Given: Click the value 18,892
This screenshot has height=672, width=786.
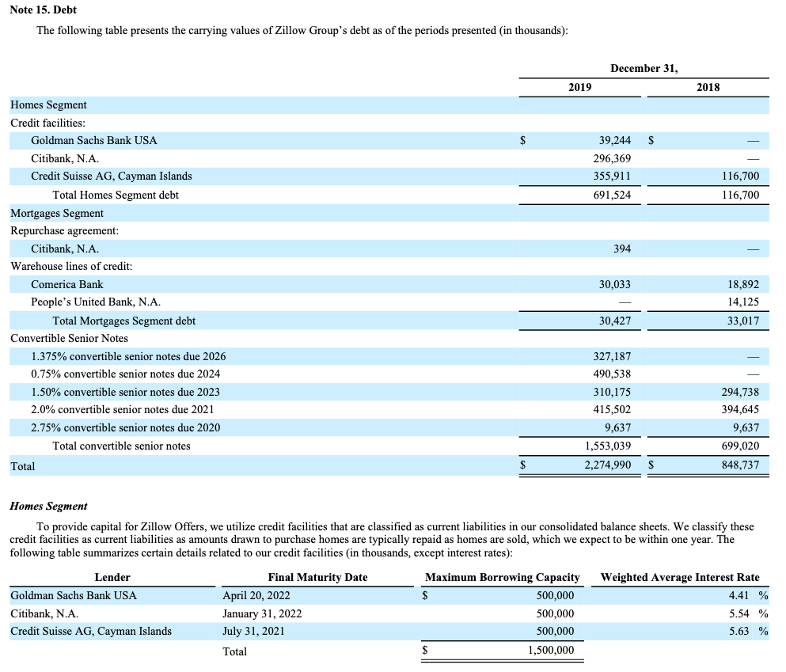Looking at the screenshot, I should [743, 284].
